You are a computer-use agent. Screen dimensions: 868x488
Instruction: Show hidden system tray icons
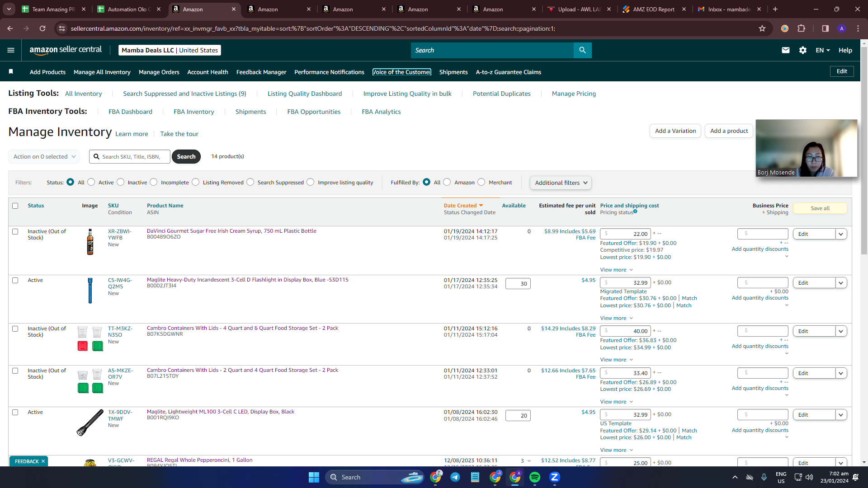tap(735, 477)
